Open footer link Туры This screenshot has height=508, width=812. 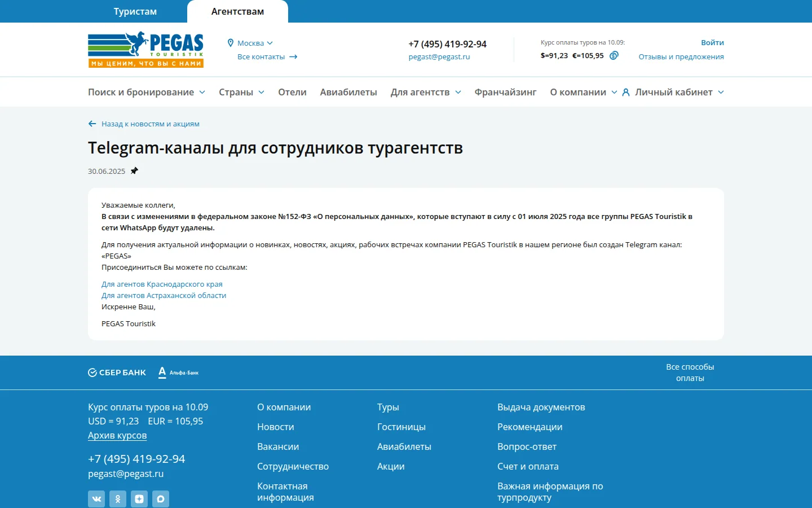[388, 407]
